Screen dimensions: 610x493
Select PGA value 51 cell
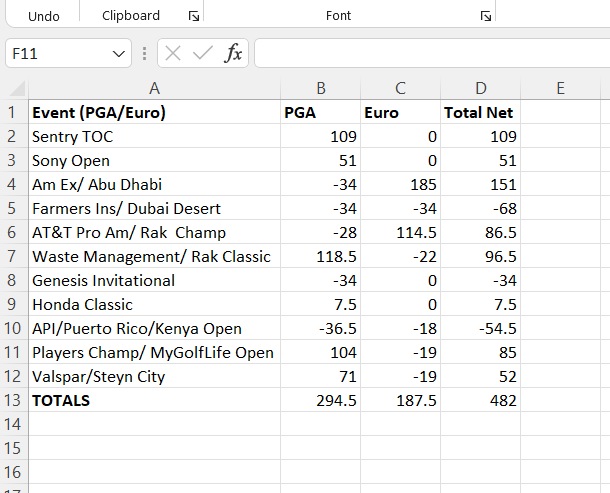pos(321,160)
